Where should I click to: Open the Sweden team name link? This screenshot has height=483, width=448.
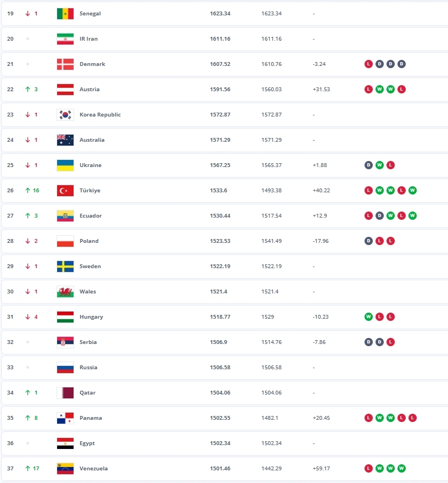[90, 266]
